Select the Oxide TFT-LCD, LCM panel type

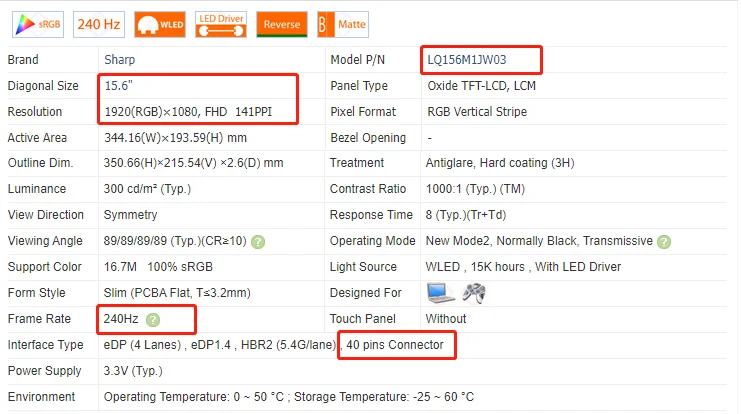pos(482,86)
